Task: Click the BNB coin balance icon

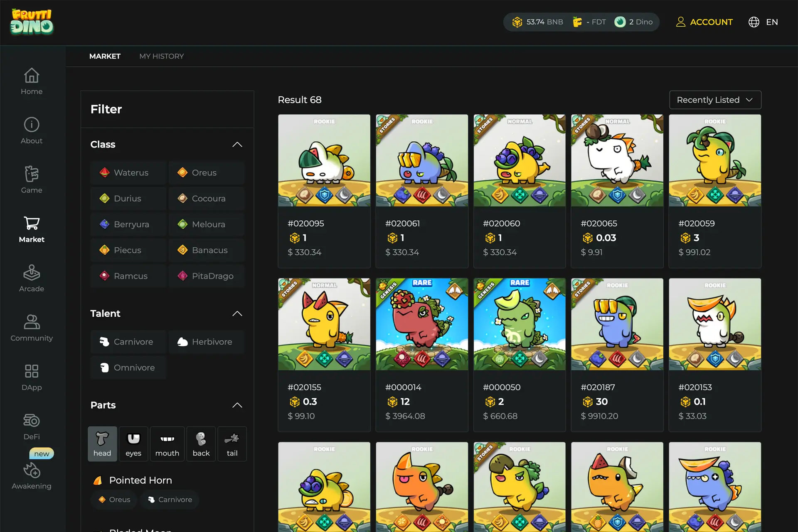Action: [x=517, y=22]
